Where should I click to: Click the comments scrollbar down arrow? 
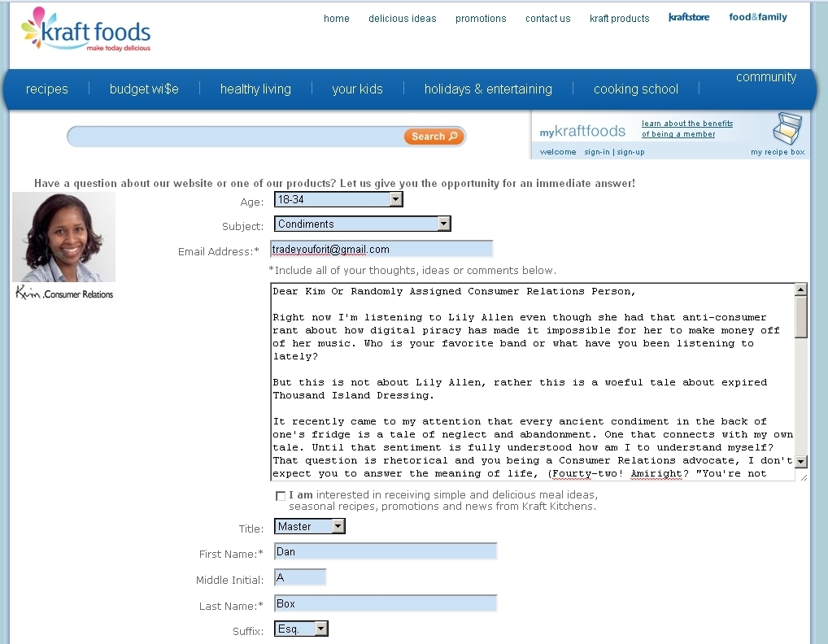[x=801, y=461]
